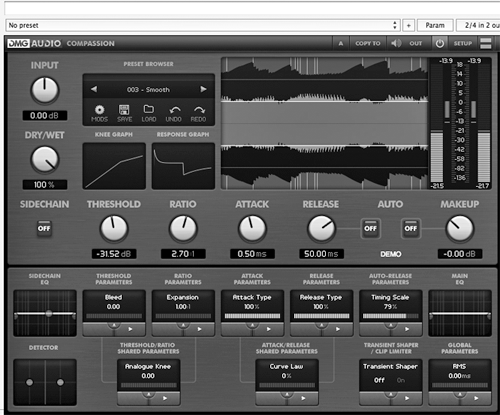The image size is (500, 415).
Task: Click the preset name 003 - Smooth
Action: pos(148,90)
